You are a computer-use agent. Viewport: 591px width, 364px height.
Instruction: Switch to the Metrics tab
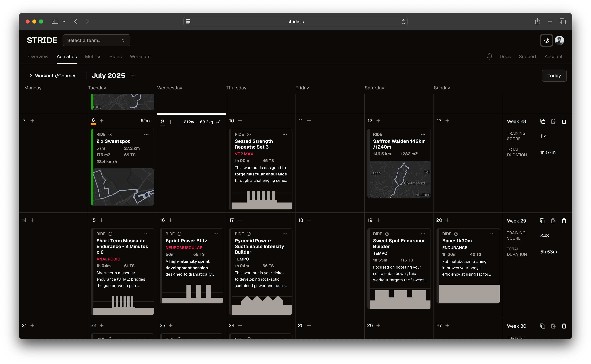tap(93, 56)
